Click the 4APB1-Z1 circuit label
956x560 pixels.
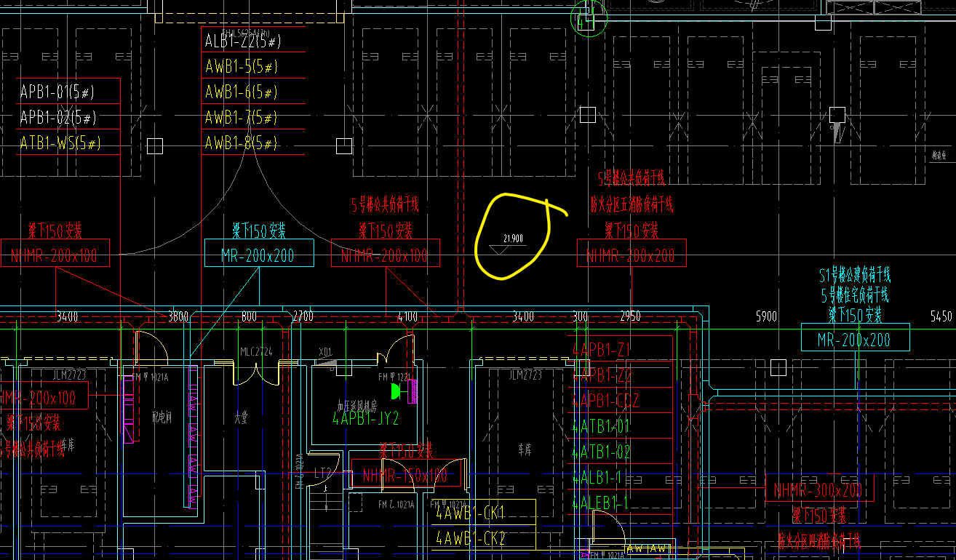point(602,350)
